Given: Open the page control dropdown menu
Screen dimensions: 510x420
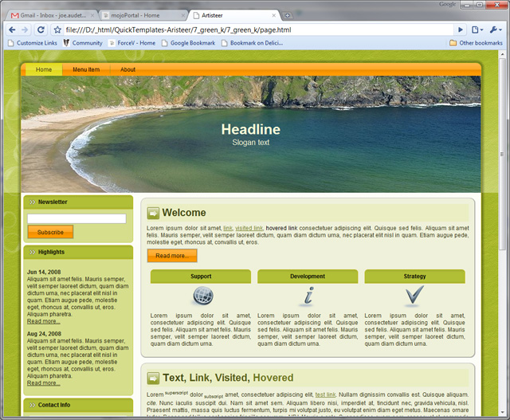Looking at the screenshot, I should click(x=477, y=30).
